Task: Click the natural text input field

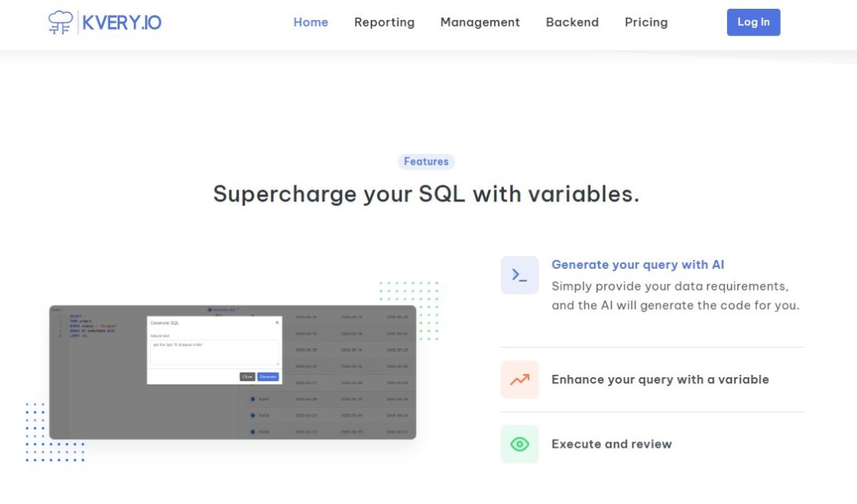Action: point(213,353)
